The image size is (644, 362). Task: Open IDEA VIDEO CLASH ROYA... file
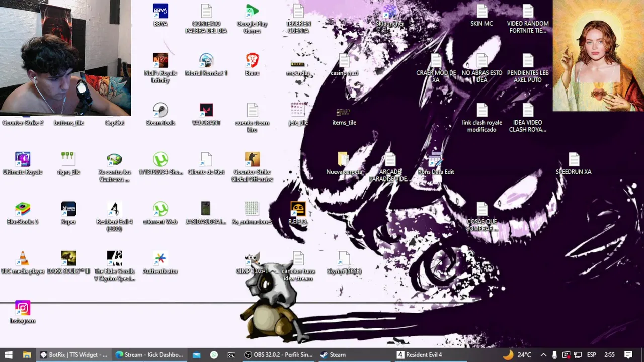pos(528,117)
